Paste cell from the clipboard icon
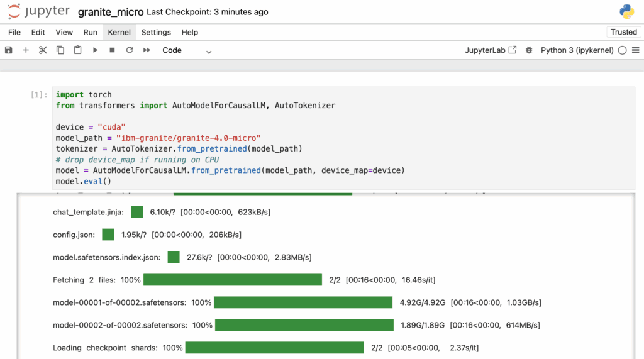This screenshot has width=644, height=359. pyautogui.click(x=77, y=50)
